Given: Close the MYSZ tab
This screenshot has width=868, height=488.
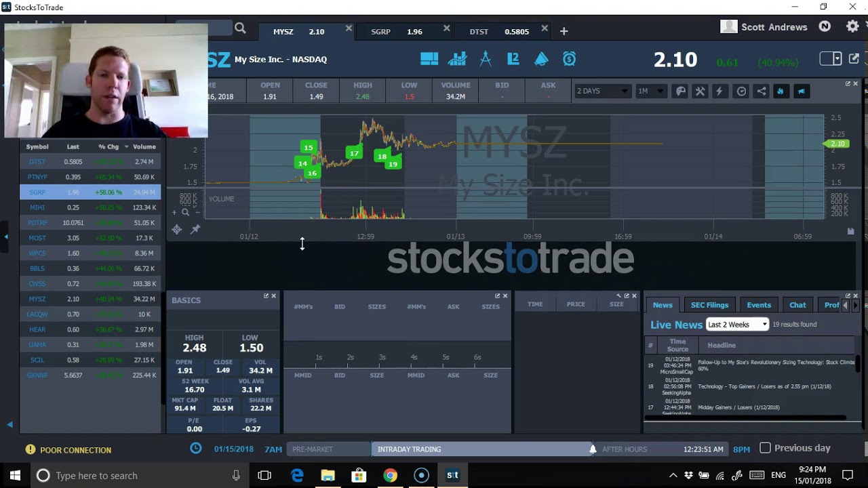Looking at the screenshot, I should pos(349,28).
